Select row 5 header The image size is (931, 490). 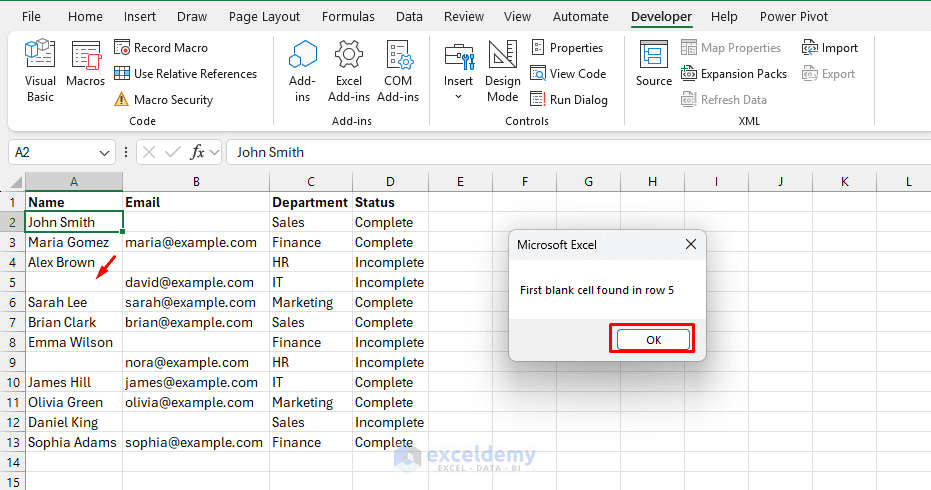pyautogui.click(x=12, y=282)
